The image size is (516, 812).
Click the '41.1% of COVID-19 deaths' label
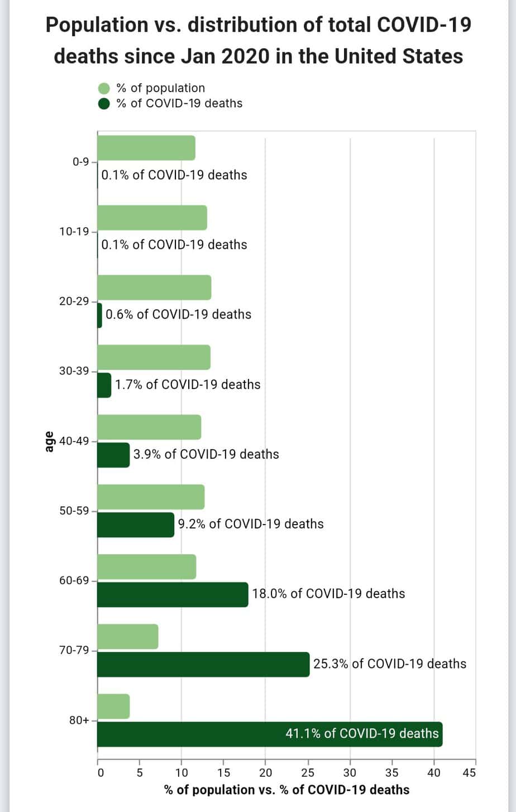362,733
